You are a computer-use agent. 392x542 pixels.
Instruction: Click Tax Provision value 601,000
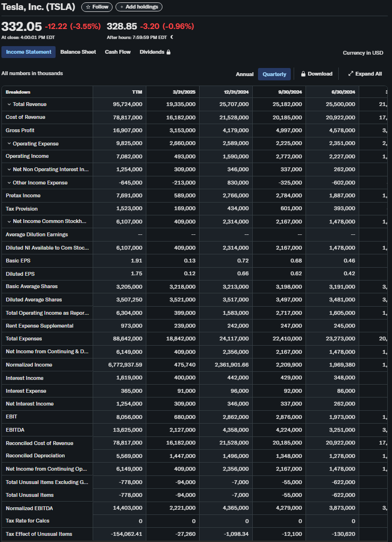291,209
